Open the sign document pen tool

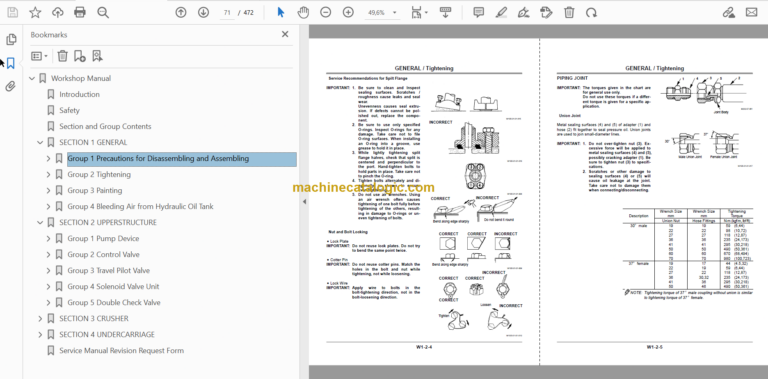click(x=524, y=12)
